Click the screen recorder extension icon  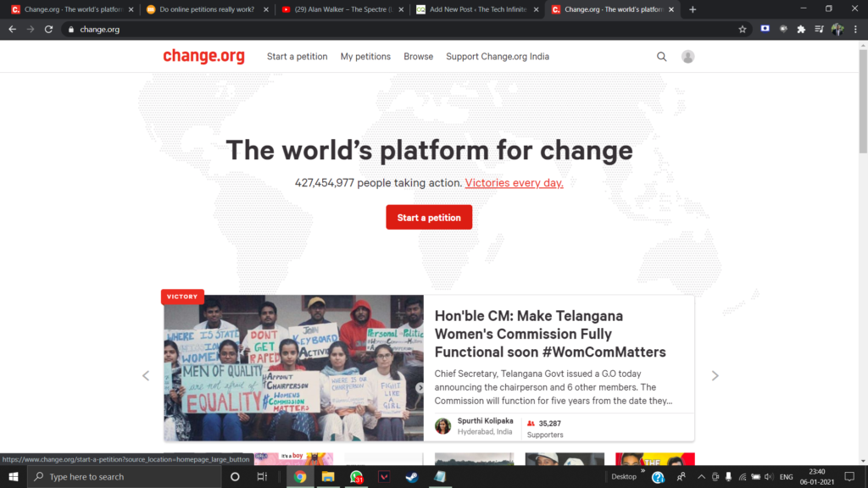pyautogui.click(x=765, y=29)
